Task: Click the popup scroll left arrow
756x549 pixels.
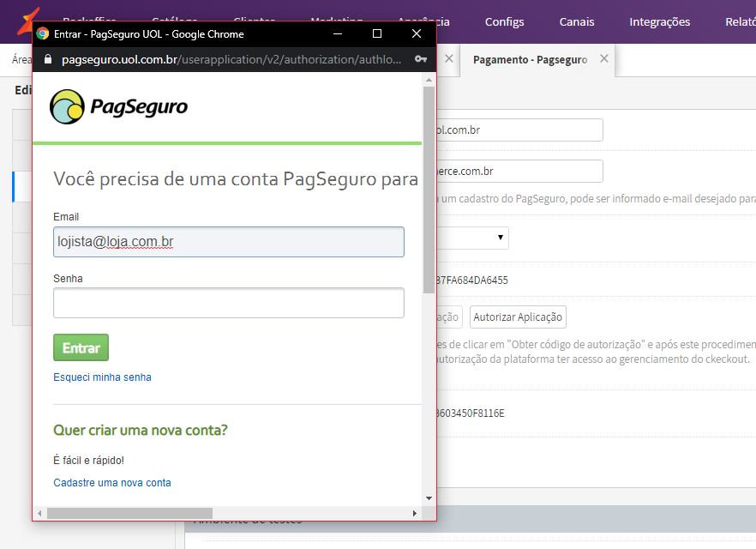Action: (x=39, y=513)
